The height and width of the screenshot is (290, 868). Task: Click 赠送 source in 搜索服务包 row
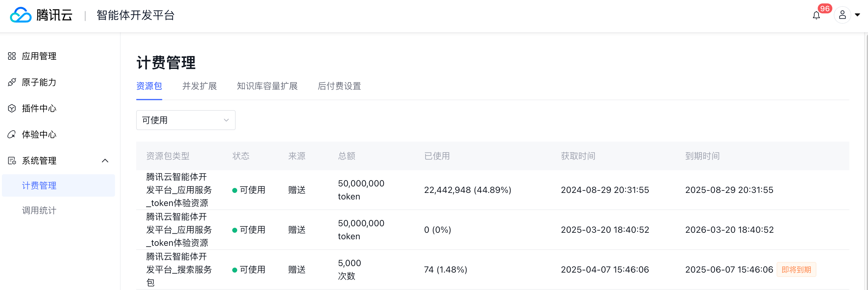click(x=297, y=269)
